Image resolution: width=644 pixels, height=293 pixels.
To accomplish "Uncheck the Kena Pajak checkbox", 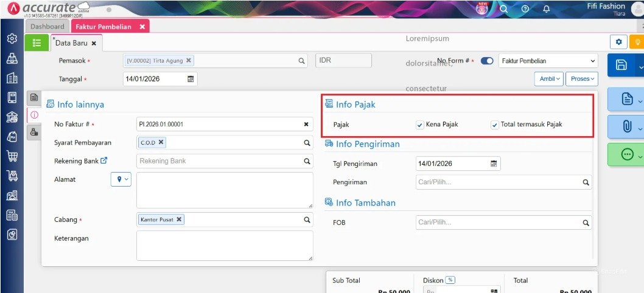I will coord(420,125).
